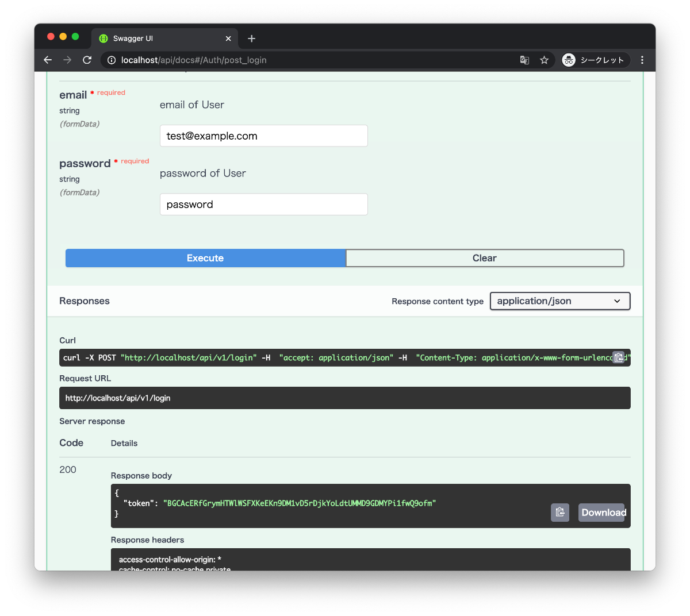
Task: Open the incognito シークレット profile badge
Action: click(596, 60)
